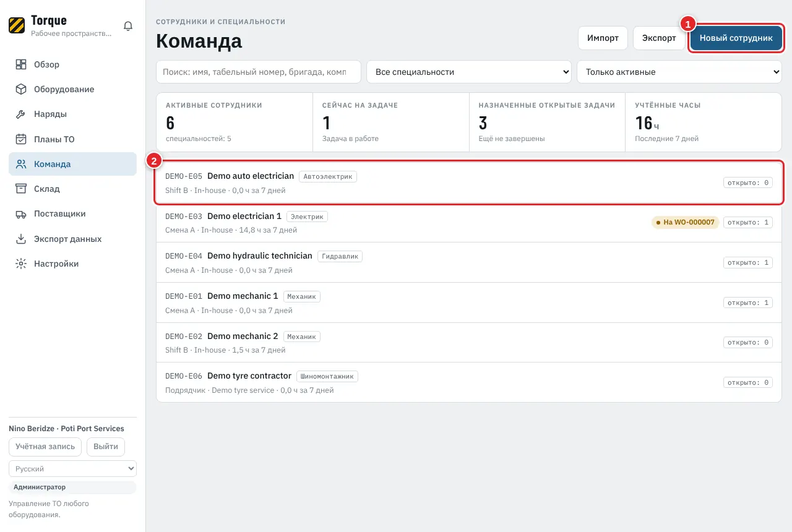Open Настройки in the sidebar
The image size is (792, 532).
coord(72,264)
